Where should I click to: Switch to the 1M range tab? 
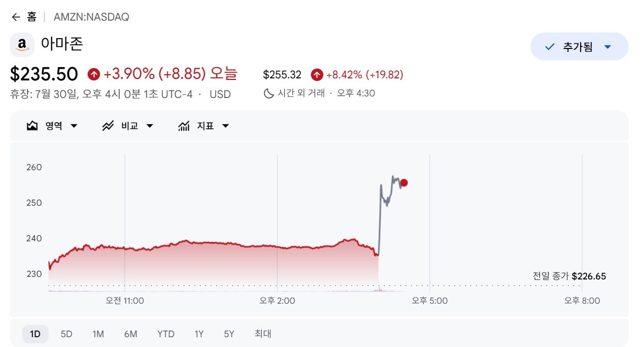(x=98, y=334)
